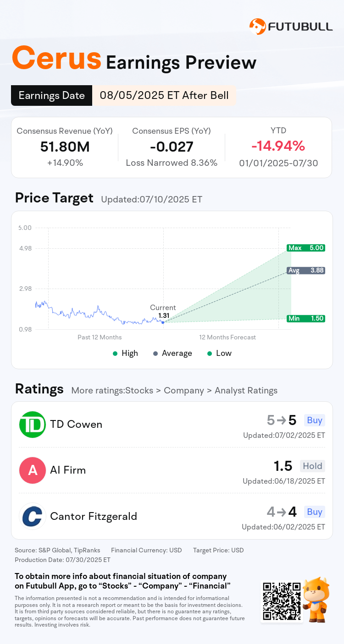The height and width of the screenshot is (644, 344).
Task: Click the Target Price: USD text
Action: (x=218, y=550)
